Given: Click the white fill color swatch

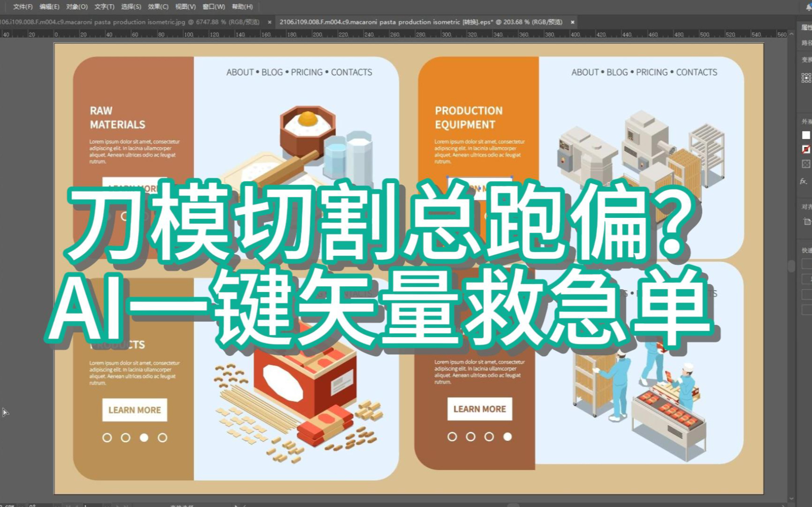Looking at the screenshot, I should click(x=805, y=136).
